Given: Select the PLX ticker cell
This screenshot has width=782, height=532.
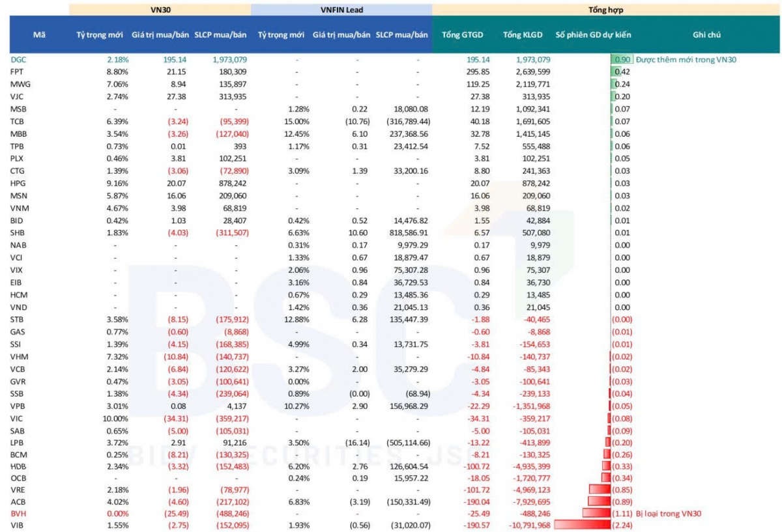Looking at the screenshot, I should 18,158.
